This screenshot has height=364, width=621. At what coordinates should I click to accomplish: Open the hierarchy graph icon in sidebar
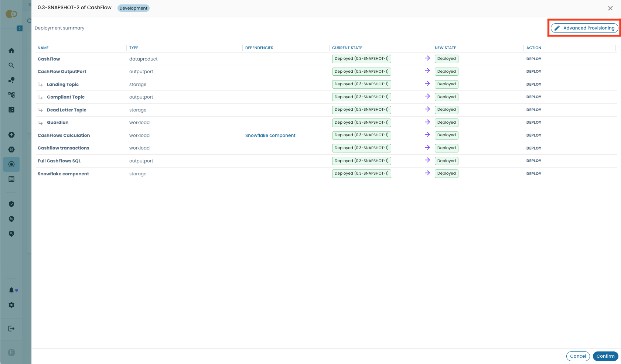[x=11, y=95]
